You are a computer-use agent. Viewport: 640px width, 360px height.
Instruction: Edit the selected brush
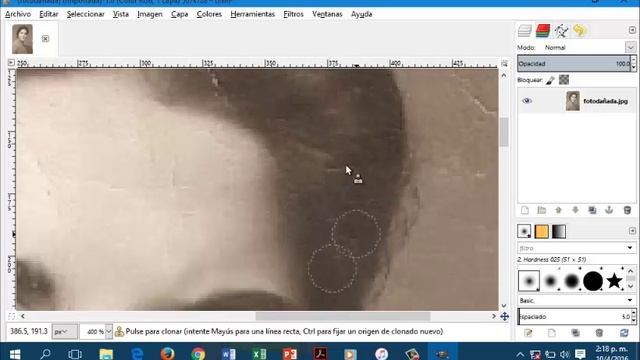(528, 333)
